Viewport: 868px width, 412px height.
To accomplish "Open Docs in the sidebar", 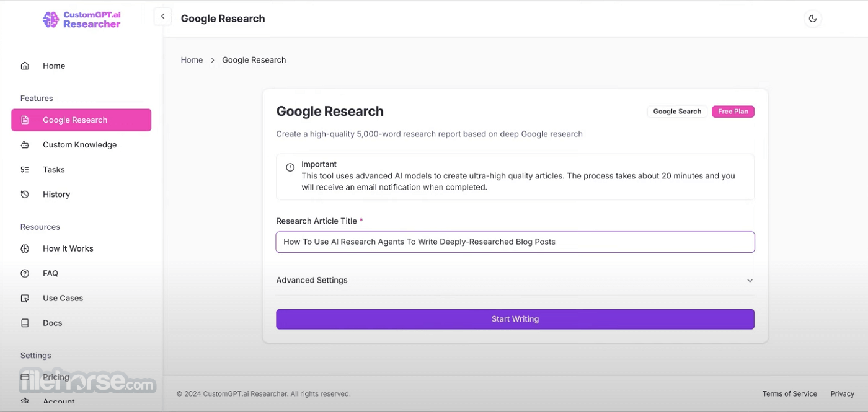I will point(81,323).
